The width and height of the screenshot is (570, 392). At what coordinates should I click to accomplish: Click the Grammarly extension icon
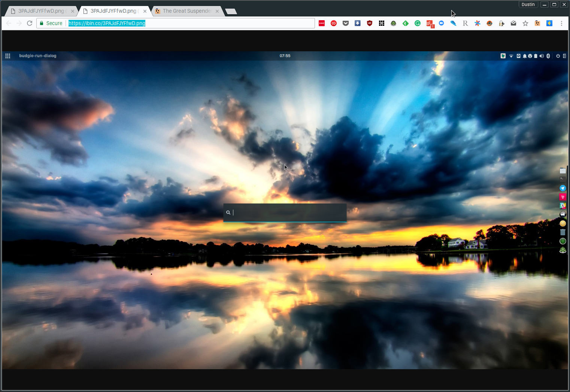click(418, 23)
